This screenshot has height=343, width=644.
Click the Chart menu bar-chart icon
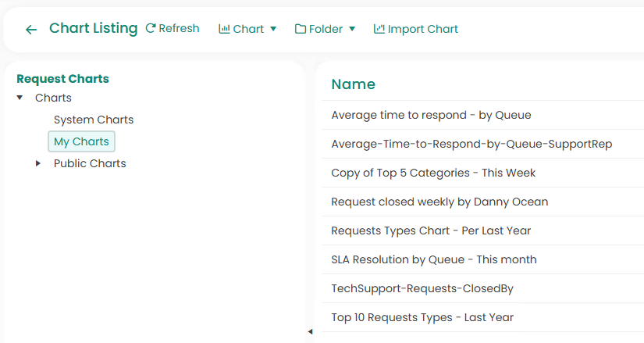[224, 29]
